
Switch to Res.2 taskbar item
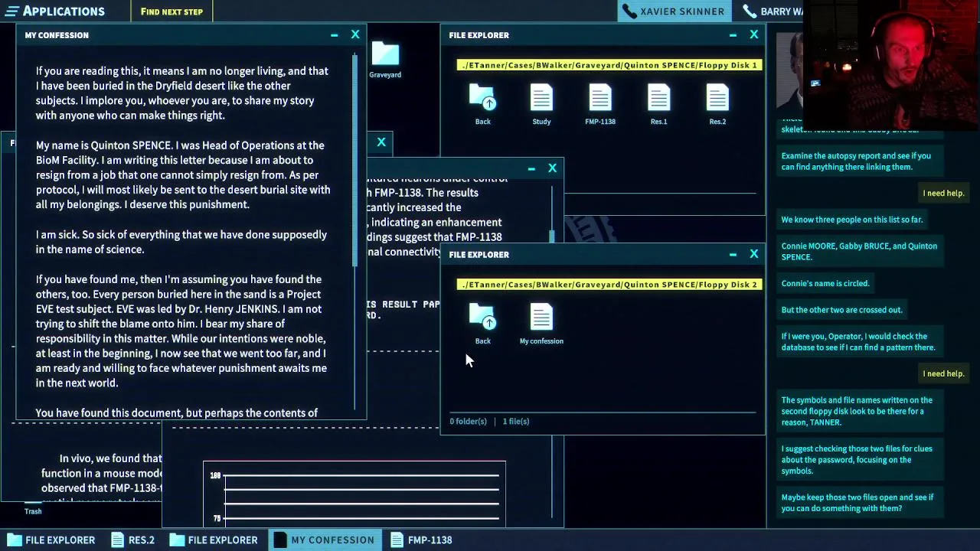pyautogui.click(x=132, y=540)
